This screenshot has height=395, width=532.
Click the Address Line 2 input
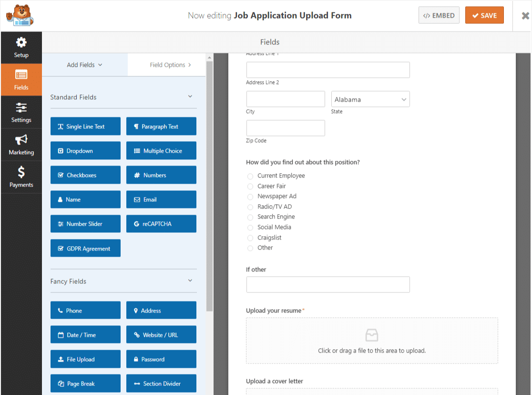[328, 70]
